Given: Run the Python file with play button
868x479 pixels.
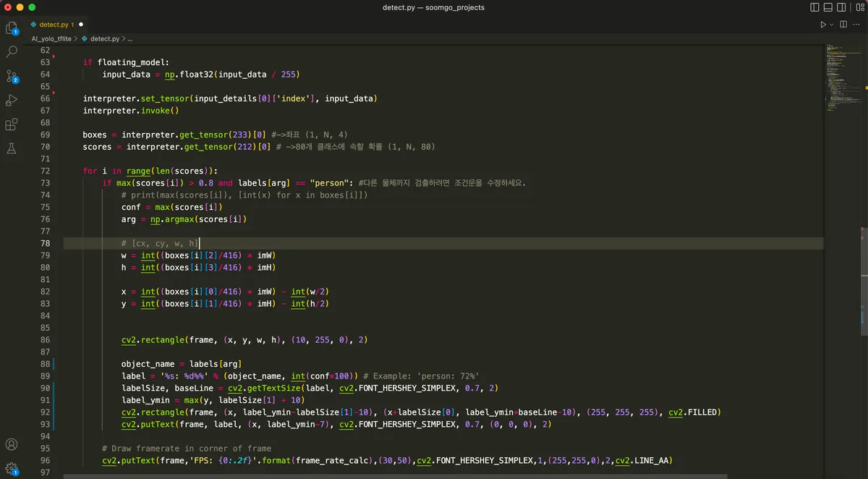Looking at the screenshot, I should tap(823, 25).
